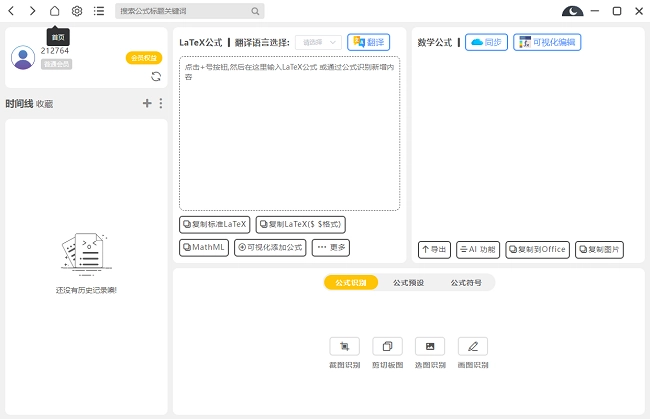Select 公式识别 tab

click(x=351, y=283)
